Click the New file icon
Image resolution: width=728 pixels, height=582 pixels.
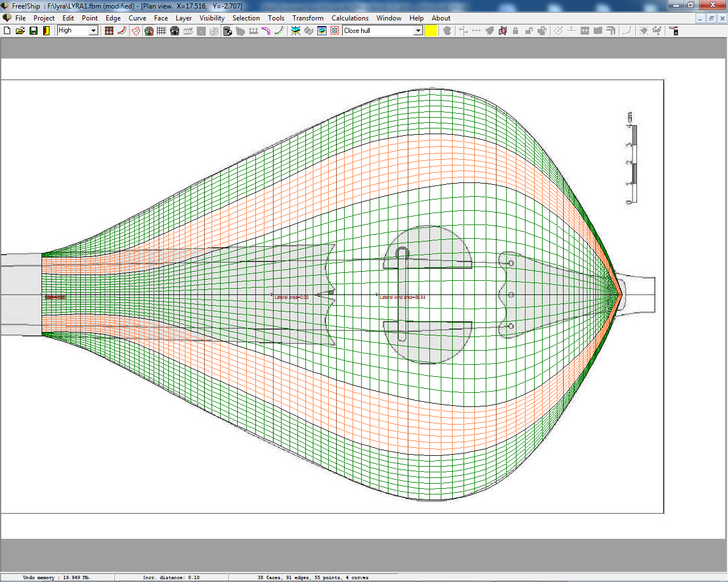[x=7, y=31]
